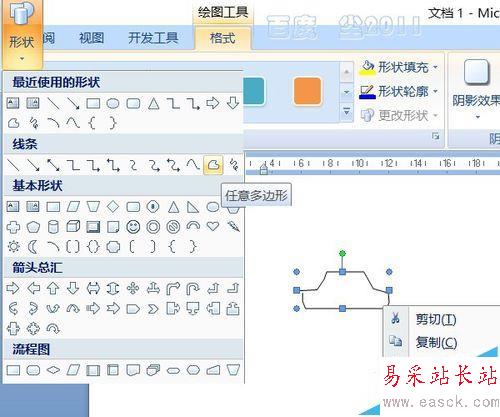Click the indent marker on the ruler
The width and height of the screenshot is (500, 417).
pyautogui.click(x=264, y=168)
